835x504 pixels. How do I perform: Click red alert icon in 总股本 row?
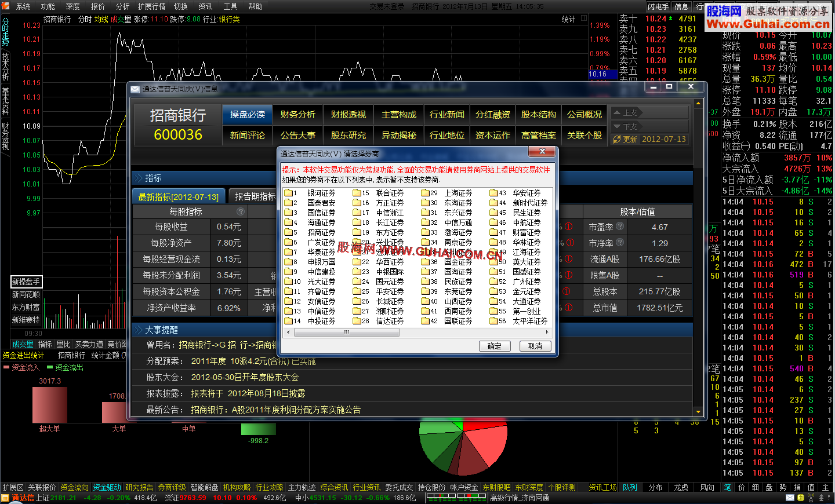pyautogui.click(x=567, y=291)
